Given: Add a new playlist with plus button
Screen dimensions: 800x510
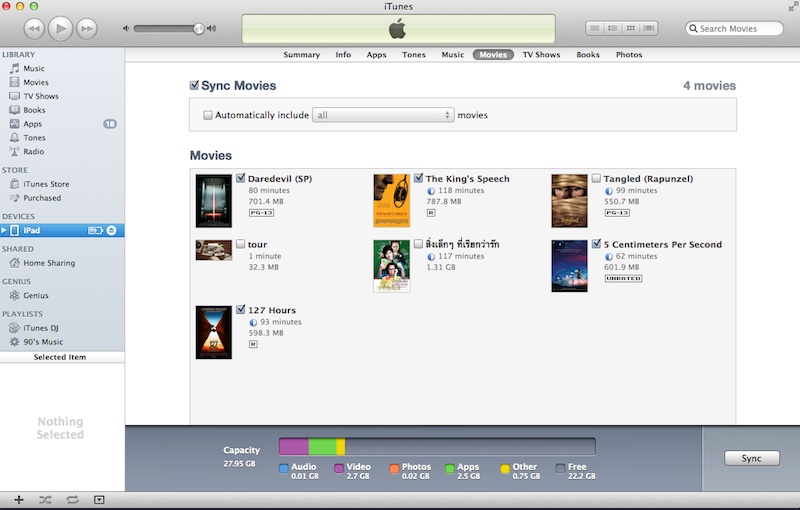Looking at the screenshot, I should click(19, 500).
